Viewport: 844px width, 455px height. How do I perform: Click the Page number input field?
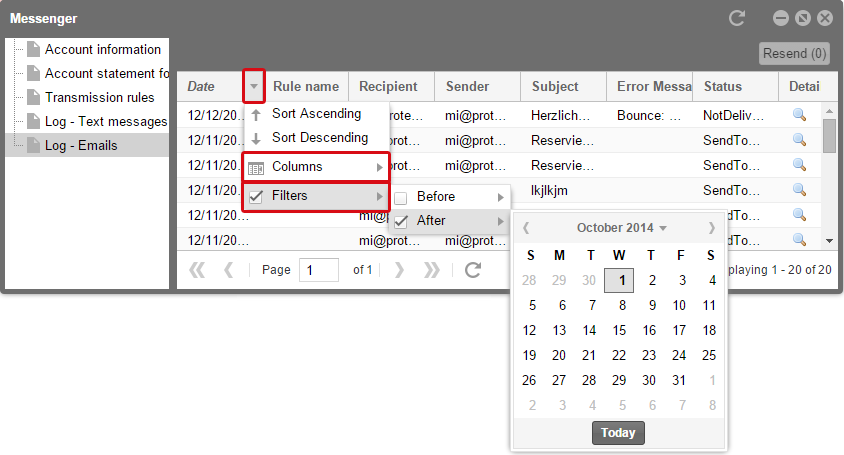[319, 270]
